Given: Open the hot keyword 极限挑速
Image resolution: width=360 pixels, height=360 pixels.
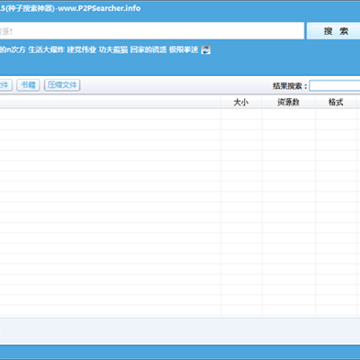Looking at the screenshot, I should [184, 50].
